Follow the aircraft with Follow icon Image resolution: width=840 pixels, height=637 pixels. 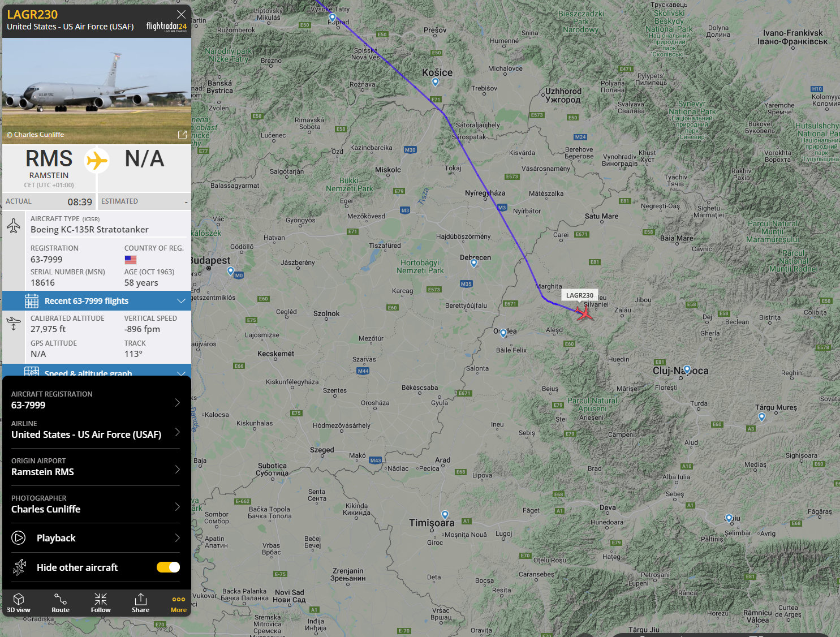pyautogui.click(x=101, y=602)
